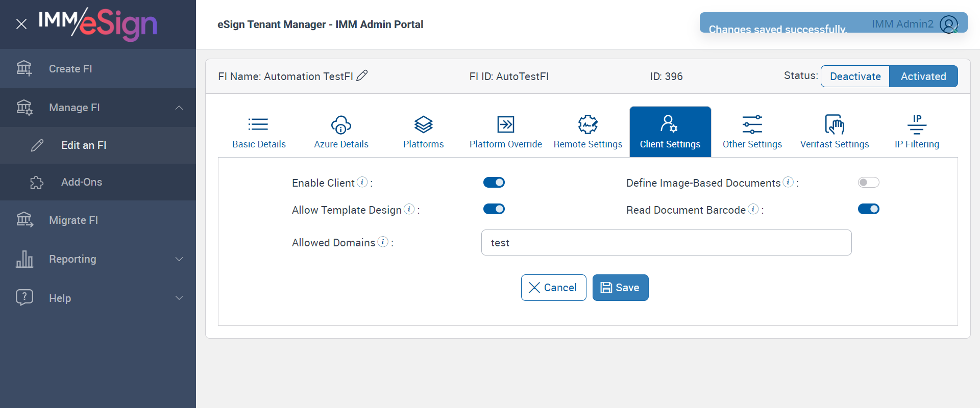Click the pencil icon beside FI Name
980x408 pixels.
coord(362,75)
